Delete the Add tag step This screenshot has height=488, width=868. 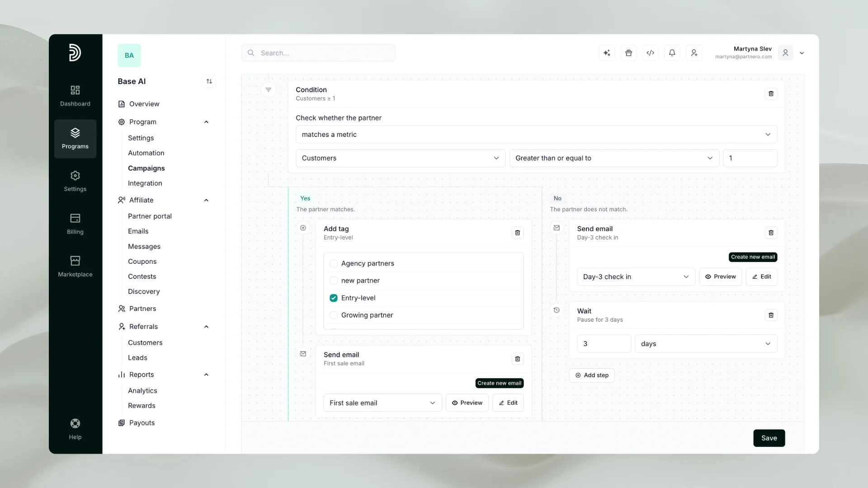tap(518, 233)
